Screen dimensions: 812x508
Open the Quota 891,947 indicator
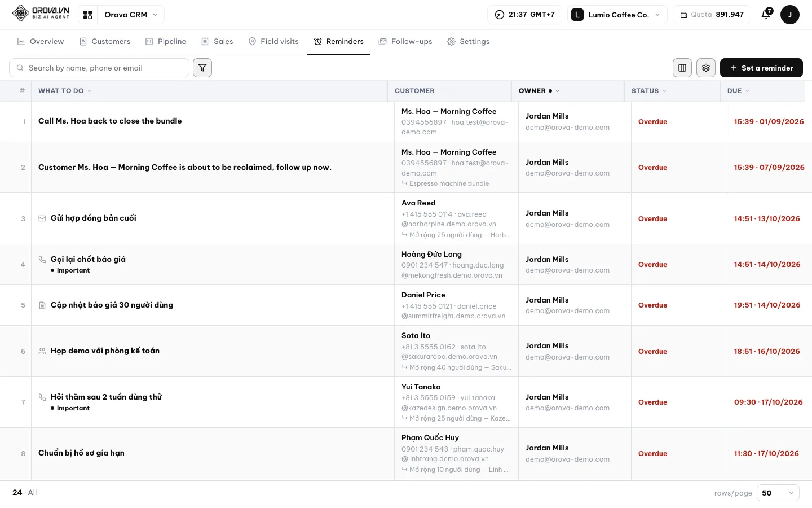click(x=712, y=15)
